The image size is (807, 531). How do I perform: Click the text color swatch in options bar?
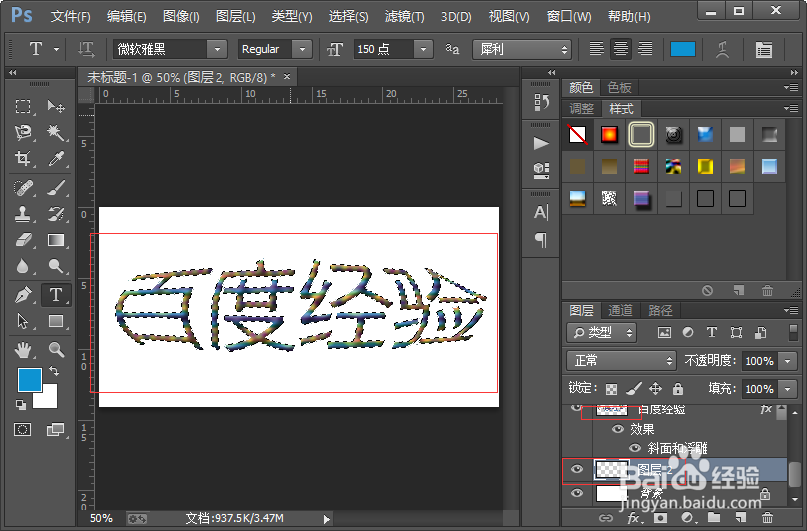pos(683,49)
